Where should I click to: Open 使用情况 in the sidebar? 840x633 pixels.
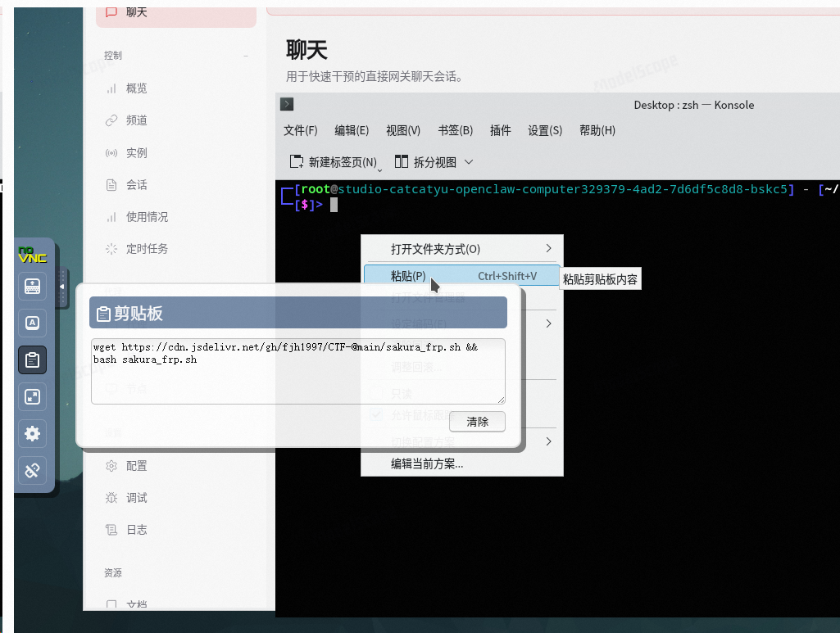pos(147,217)
